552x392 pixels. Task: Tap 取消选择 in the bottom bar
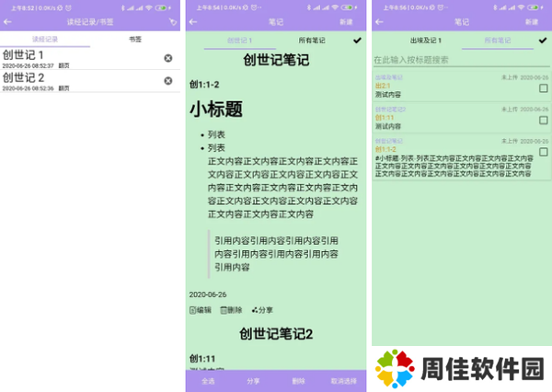343,381
